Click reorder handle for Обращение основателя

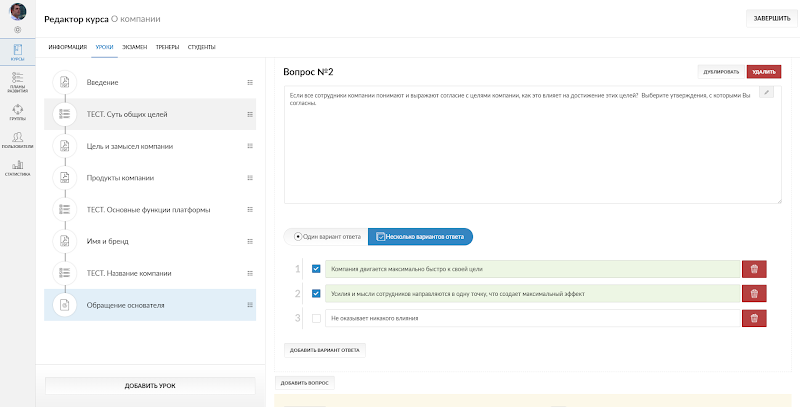click(x=250, y=305)
